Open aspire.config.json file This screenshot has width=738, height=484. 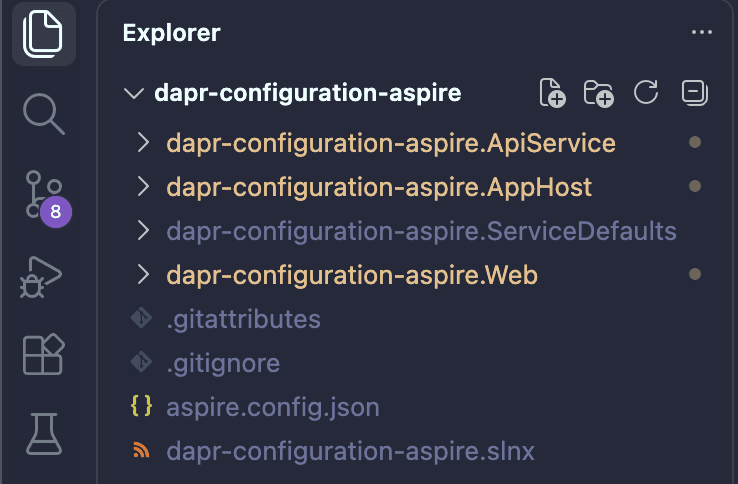(x=273, y=408)
